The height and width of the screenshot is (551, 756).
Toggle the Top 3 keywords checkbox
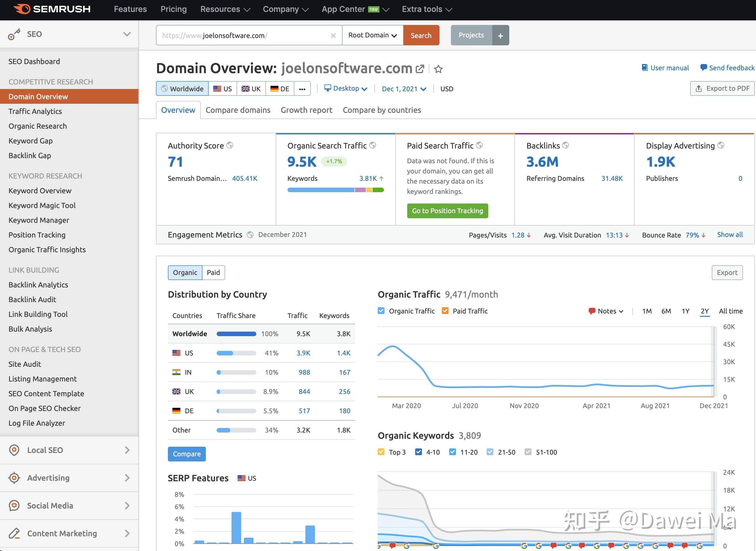tap(381, 452)
